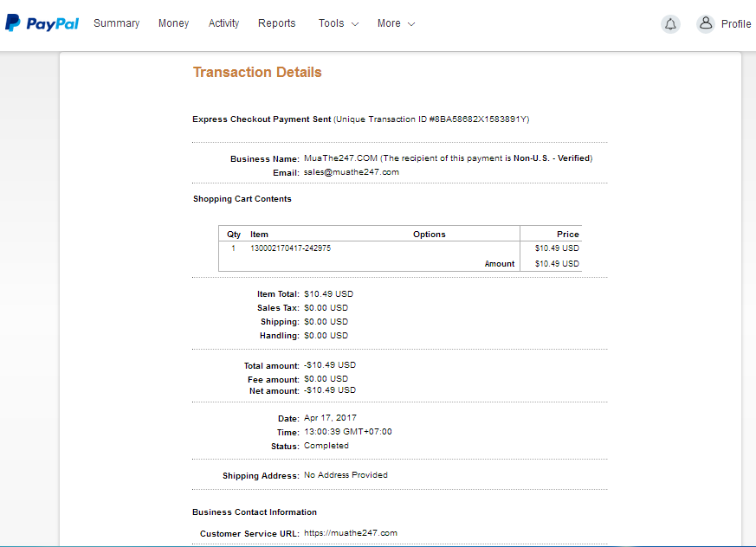Click the Shopping Cart Contents heading
The height and width of the screenshot is (547, 756).
(x=242, y=199)
